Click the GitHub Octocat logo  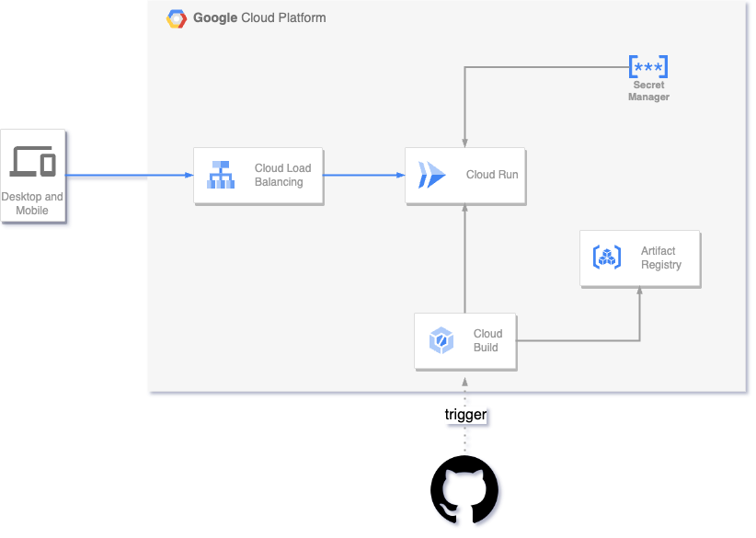pyautogui.click(x=464, y=490)
